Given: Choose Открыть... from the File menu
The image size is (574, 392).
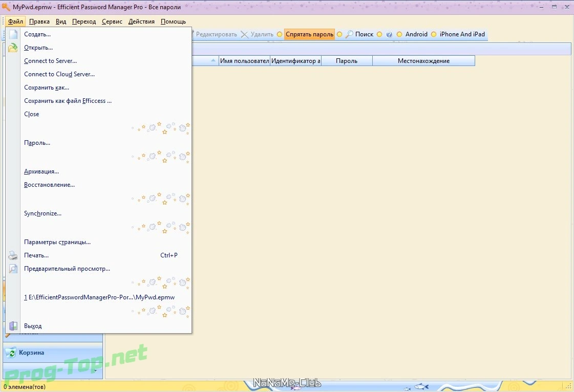Looking at the screenshot, I should pyautogui.click(x=98, y=48).
